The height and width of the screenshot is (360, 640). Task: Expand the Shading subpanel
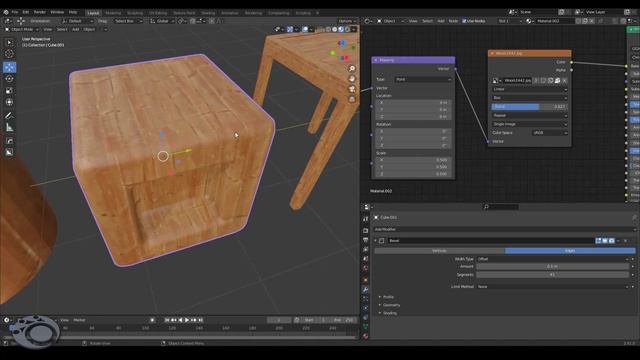pos(388,313)
